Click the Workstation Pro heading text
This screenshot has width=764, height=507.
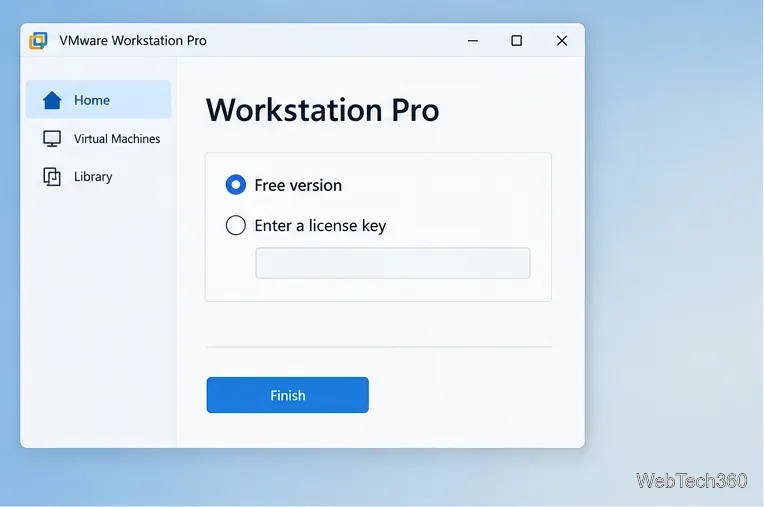click(x=323, y=110)
